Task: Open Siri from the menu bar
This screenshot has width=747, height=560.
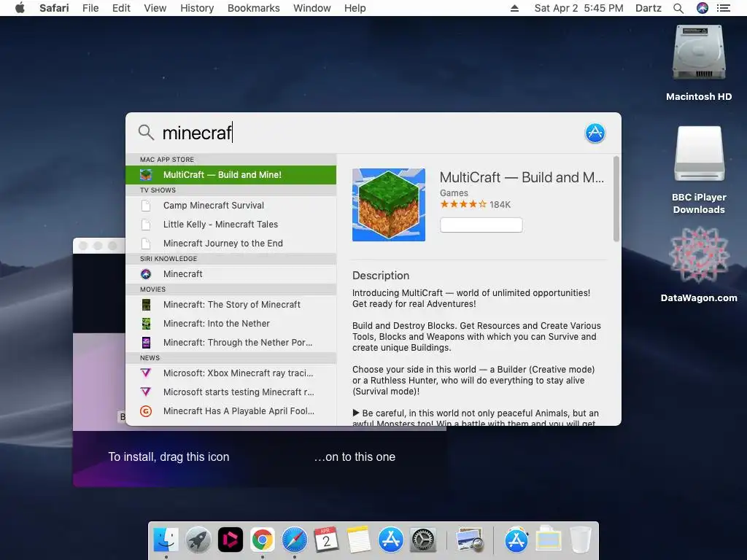Action: tap(703, 8)
